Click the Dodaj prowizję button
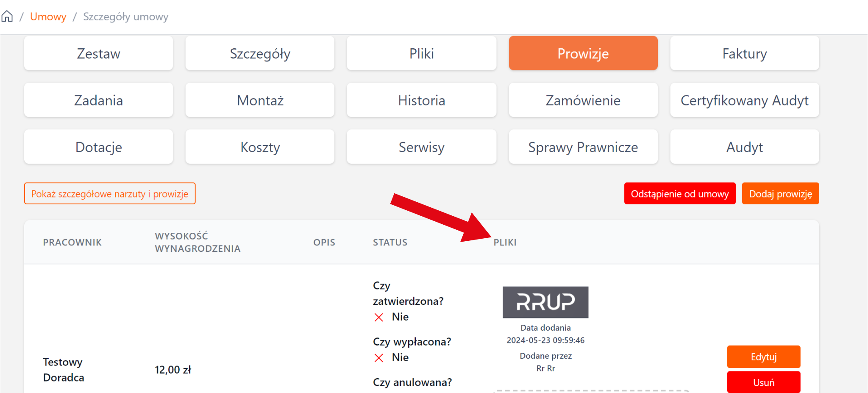 pyautogui.click(x=780, y=194)
